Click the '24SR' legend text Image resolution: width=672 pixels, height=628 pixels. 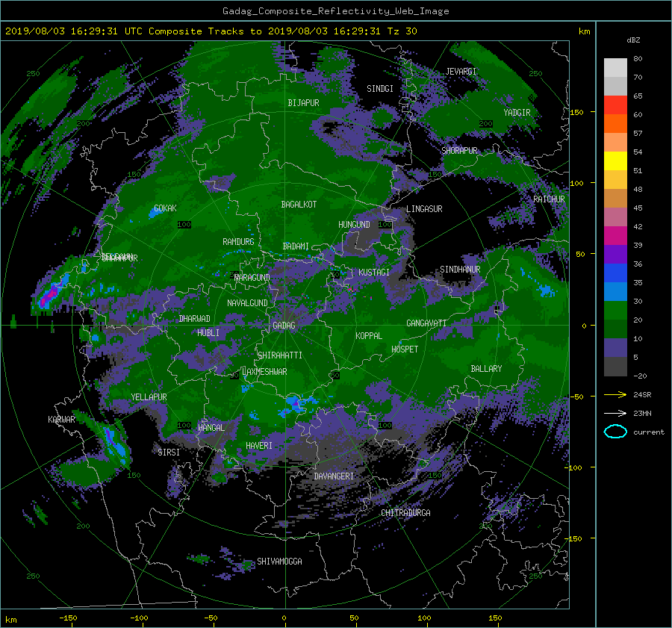642,395
